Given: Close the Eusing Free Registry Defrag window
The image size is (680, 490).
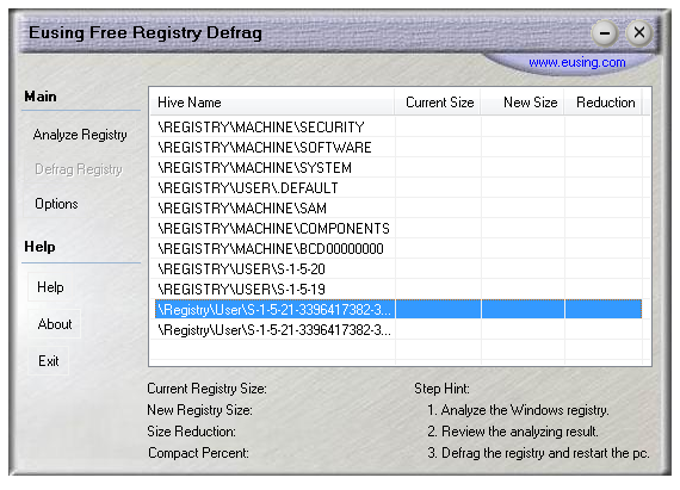Looking at the screenshot, I should [639, 33].
